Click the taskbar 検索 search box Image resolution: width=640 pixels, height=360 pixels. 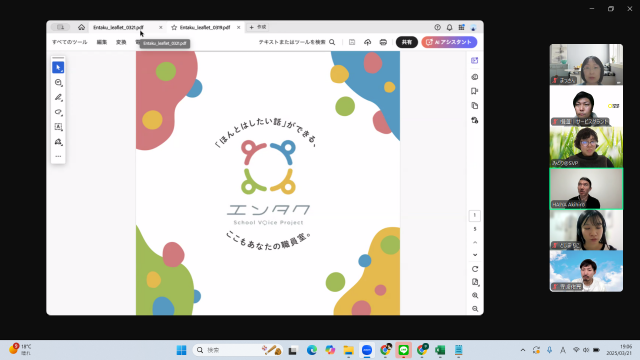238,350
